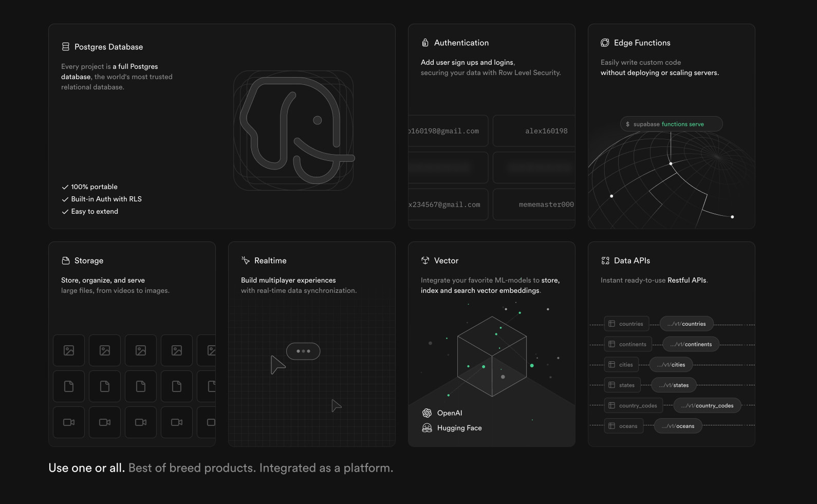817x504 pixels.
Task: Click the large cursor beside the typing bubble
Action: click(x=277, y=365)
